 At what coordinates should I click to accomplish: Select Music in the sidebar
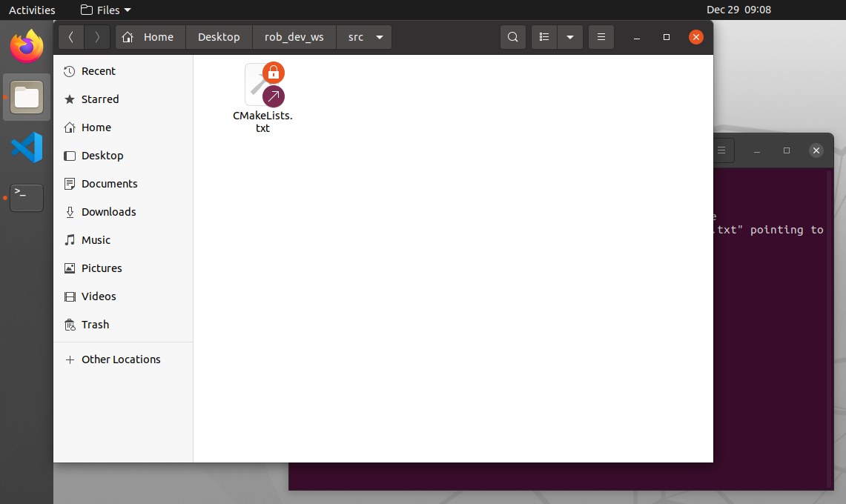(x=123, y=240)
